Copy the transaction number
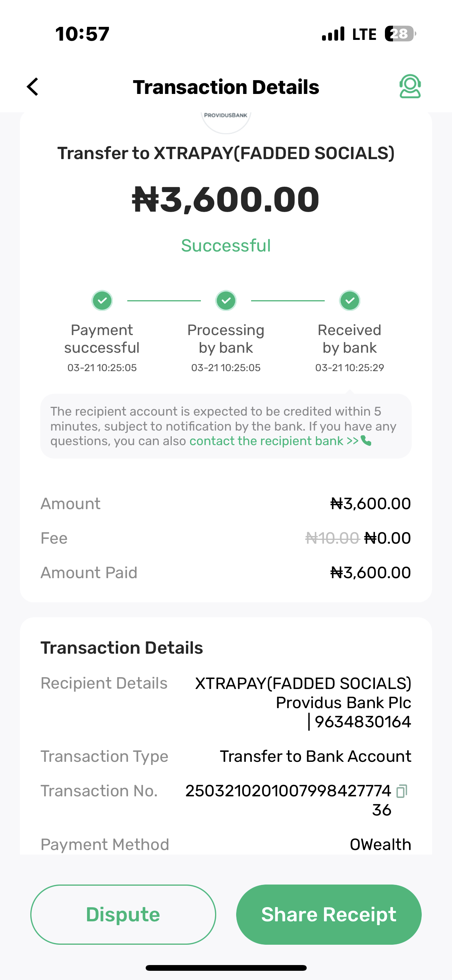Screen dimensions: 452x980 tap(401, 791)
